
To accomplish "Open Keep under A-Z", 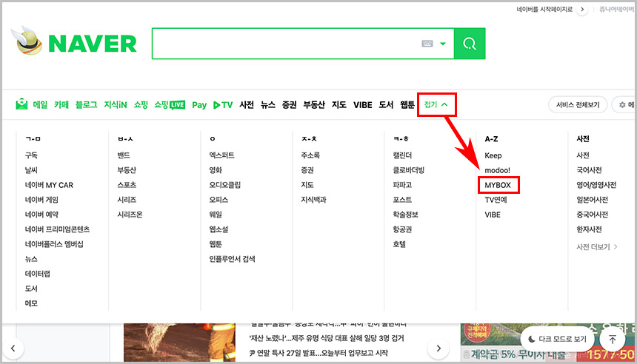I will coord(493,155).
